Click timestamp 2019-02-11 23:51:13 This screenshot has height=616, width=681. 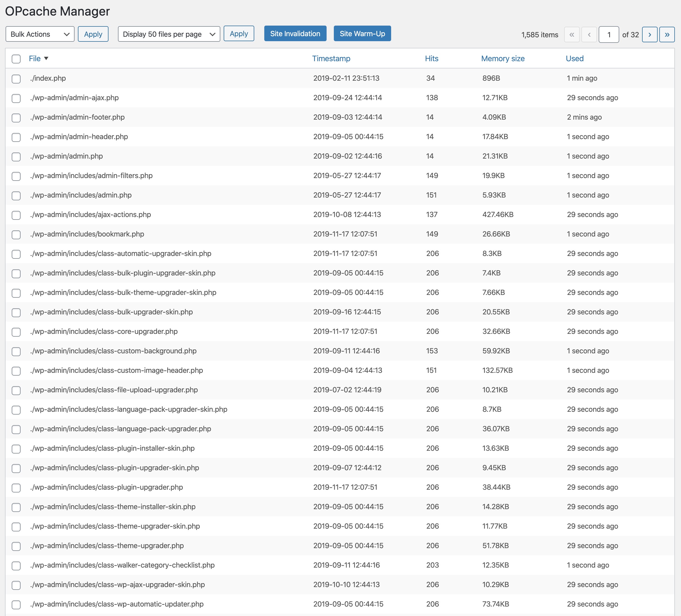pos(346,78)
